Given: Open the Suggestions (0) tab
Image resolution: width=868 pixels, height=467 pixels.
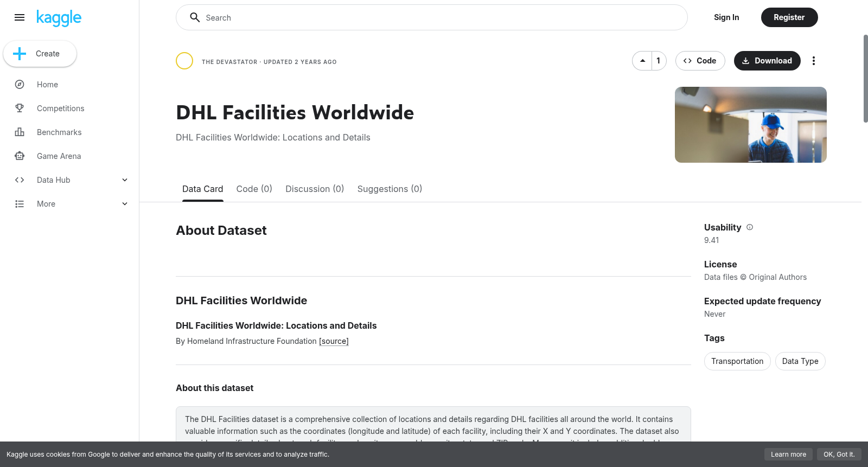Looking at the screenshot, I should (390, 189).
